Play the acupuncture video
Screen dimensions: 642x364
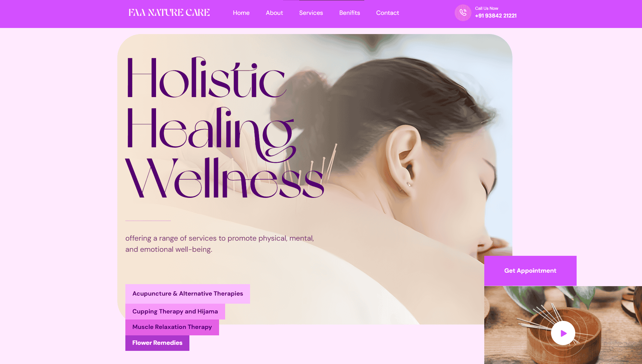[563, 333]
